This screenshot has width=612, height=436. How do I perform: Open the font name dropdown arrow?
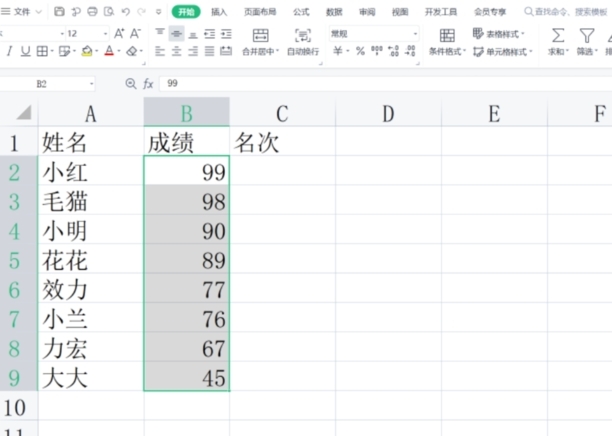pyautogui.click(x=62, y=34)
